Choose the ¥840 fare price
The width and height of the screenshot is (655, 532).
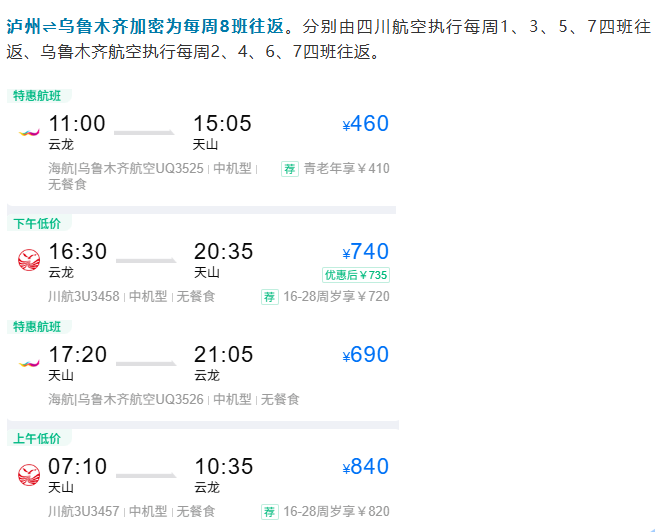click(365, 467)
